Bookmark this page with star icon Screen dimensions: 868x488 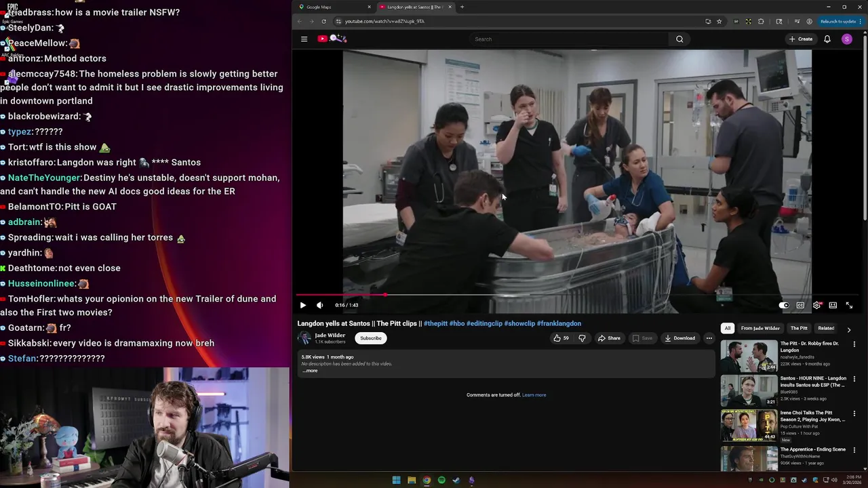click(x=719, y=21)
